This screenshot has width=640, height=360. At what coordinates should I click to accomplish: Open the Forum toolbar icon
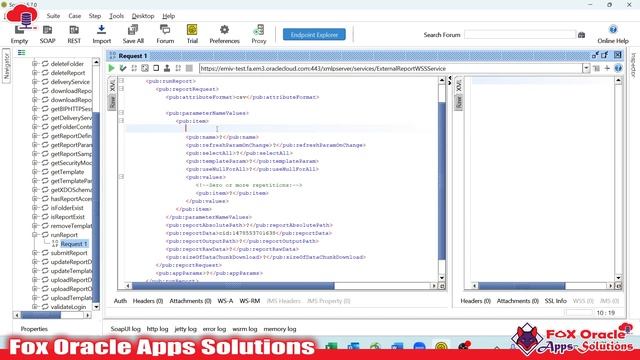(165, 30)
